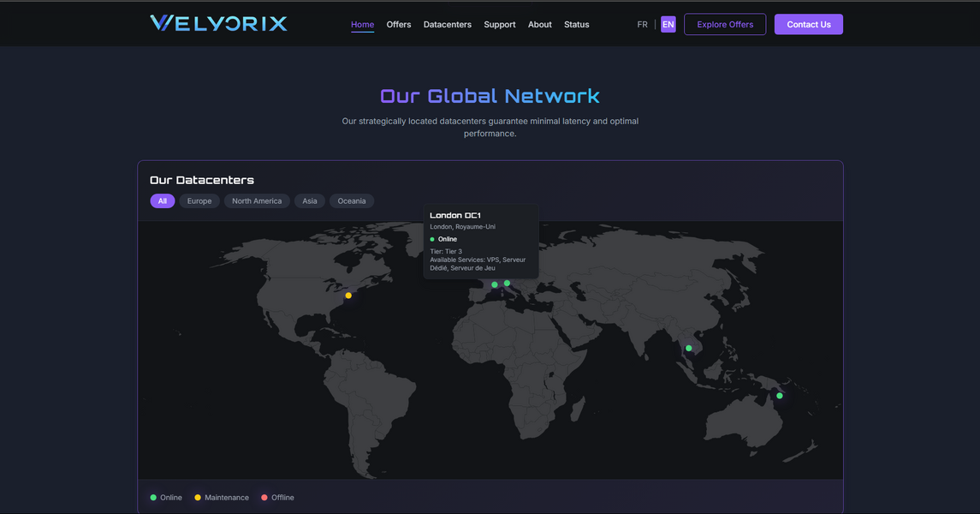
Task: Switch language to FR
Action: (643, 24)
